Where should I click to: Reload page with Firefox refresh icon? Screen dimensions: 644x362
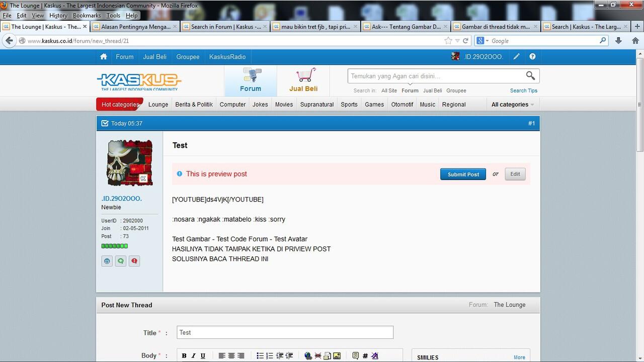pos(466,41)
